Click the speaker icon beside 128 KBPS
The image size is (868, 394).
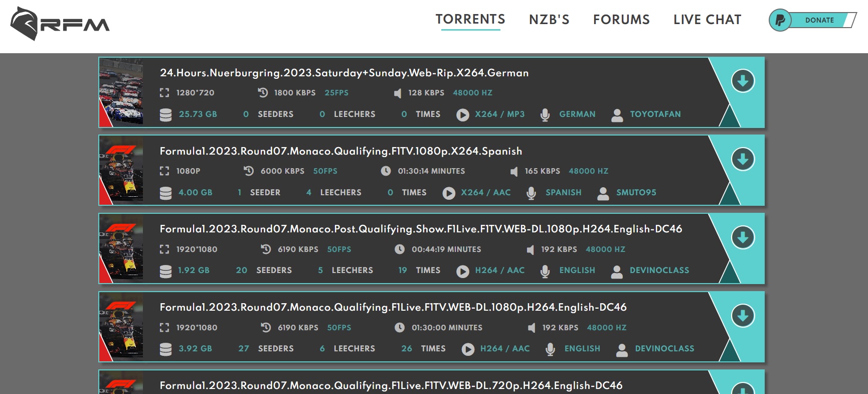pos(398,93)
